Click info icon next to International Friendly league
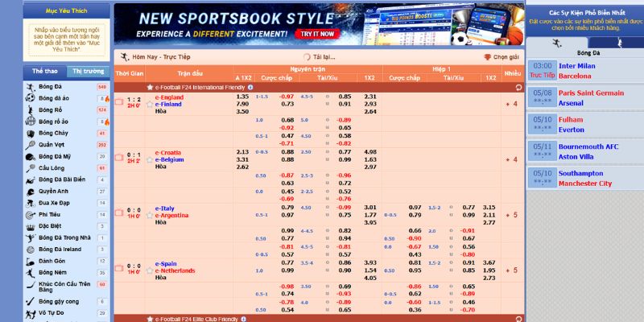Screen dimensions: 644x322 [x=250, y=88]
